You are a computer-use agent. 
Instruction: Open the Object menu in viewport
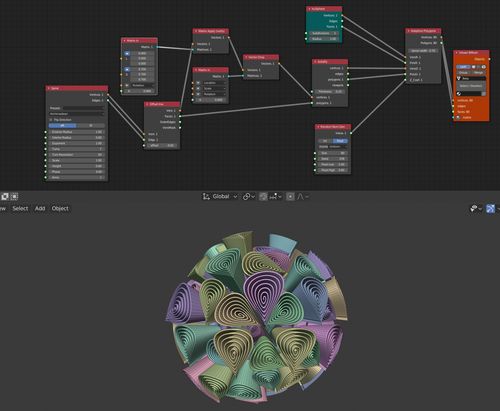pos(60,208)
